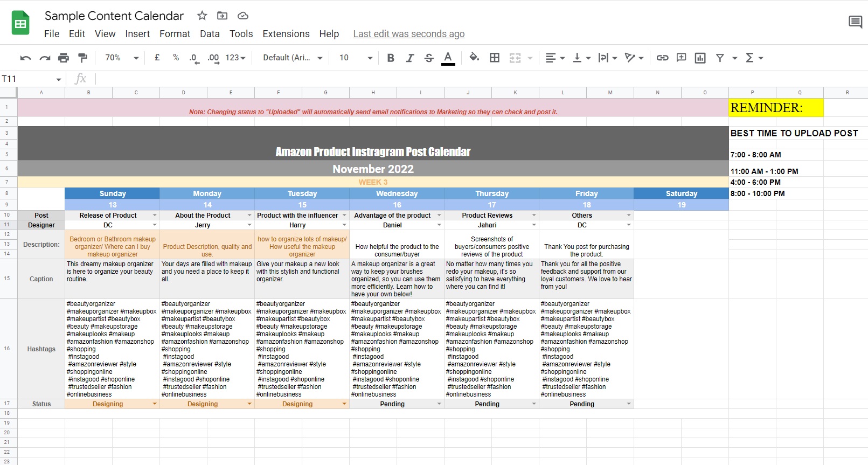Select the November 2022 heading cell
Viewport: 868px width, 465px height.
point(373,169)
